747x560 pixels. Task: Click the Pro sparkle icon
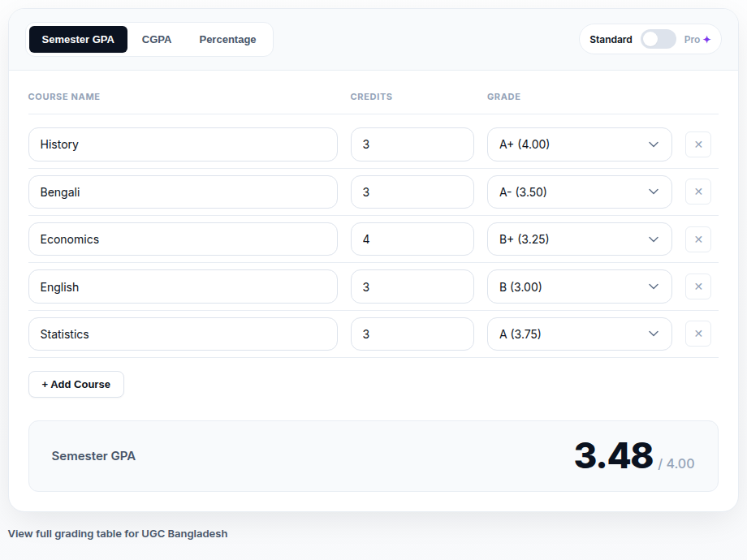click(707, 40)
